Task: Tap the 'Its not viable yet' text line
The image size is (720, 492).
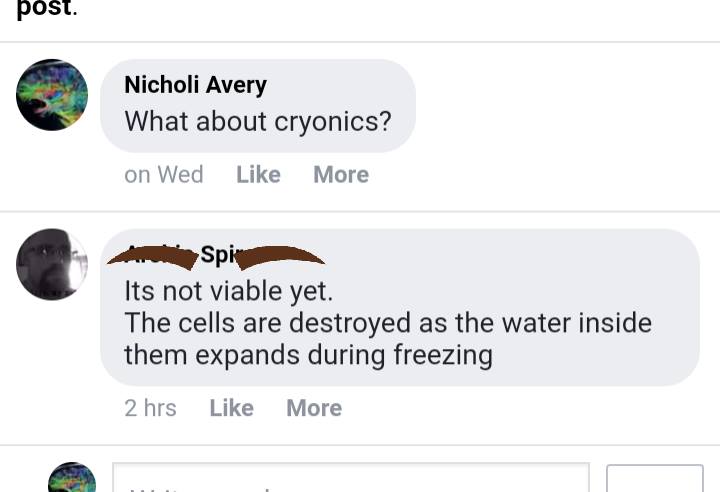Action: click(x=228, y=291)
